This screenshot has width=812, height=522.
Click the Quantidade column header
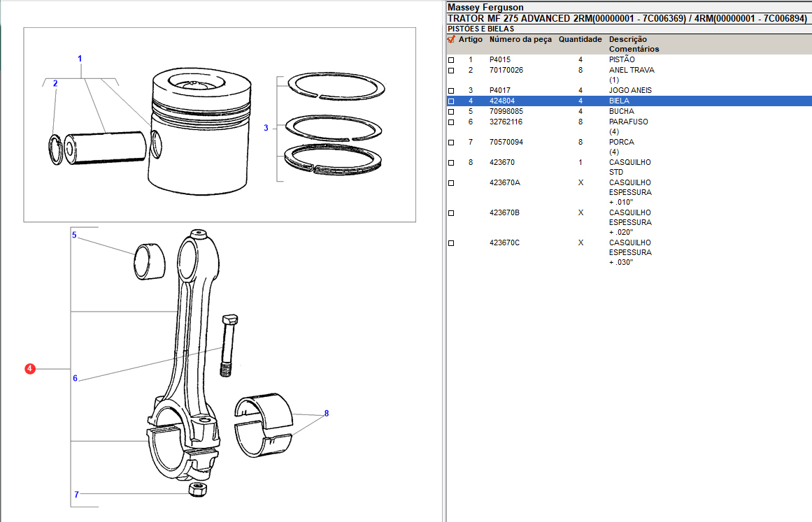coord(580,40)
